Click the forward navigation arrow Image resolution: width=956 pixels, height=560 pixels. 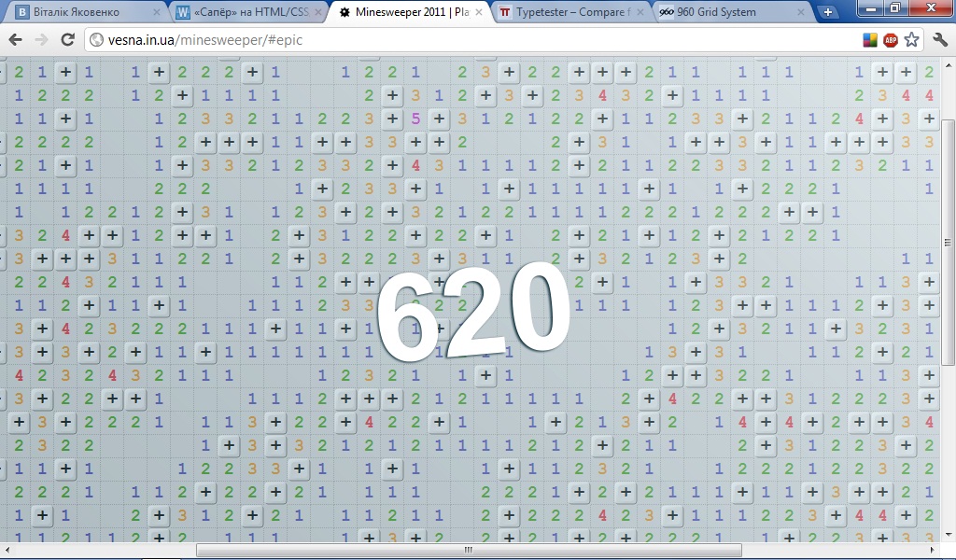[41, 40]
